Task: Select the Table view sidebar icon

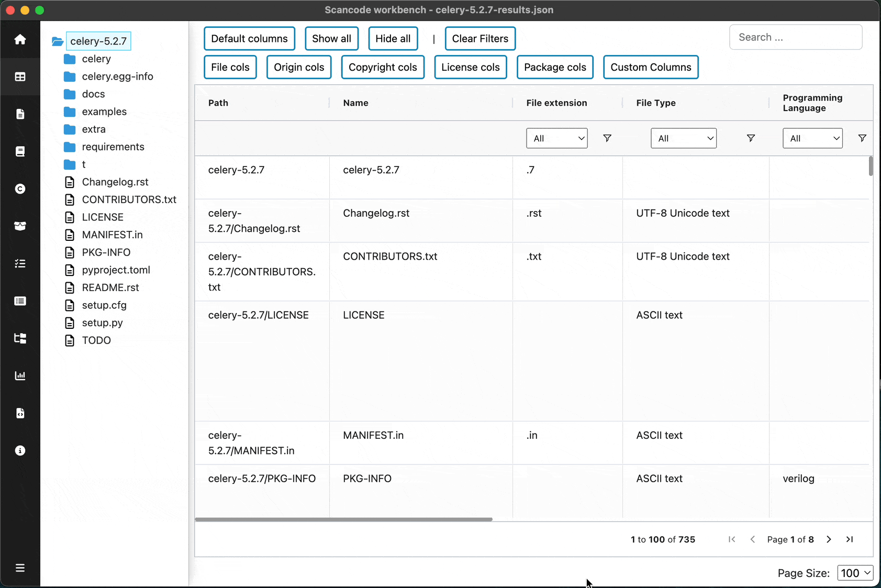Action: (20, 77)
